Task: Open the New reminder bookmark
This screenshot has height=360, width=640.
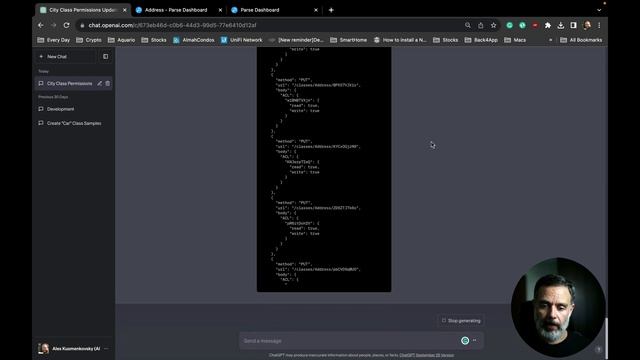Action: pyautogui.click(x=296, y=40)
